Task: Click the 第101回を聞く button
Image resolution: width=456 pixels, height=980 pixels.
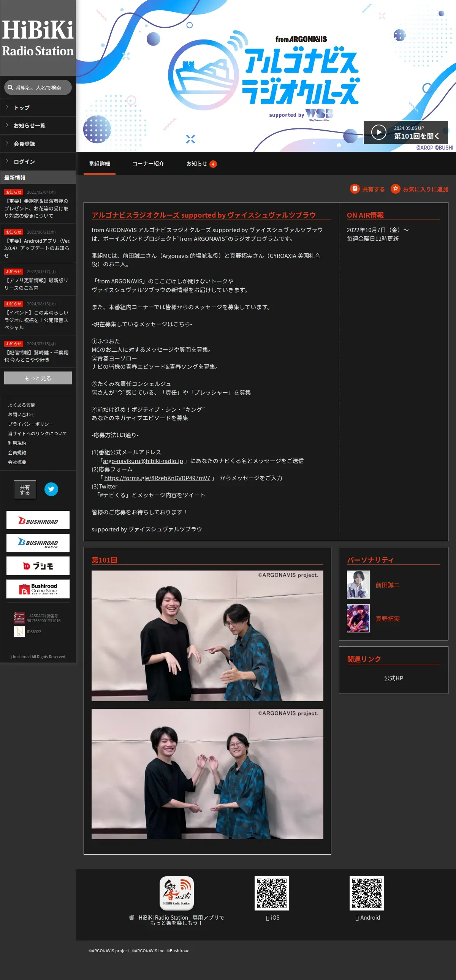Action: pos(406,133)
